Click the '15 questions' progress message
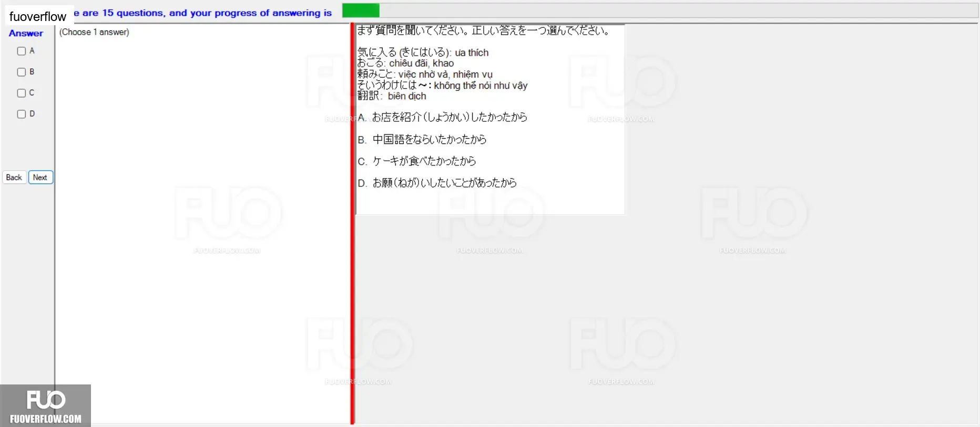The height and width of the screenshot is (427, 980). (x=203, y=13)
